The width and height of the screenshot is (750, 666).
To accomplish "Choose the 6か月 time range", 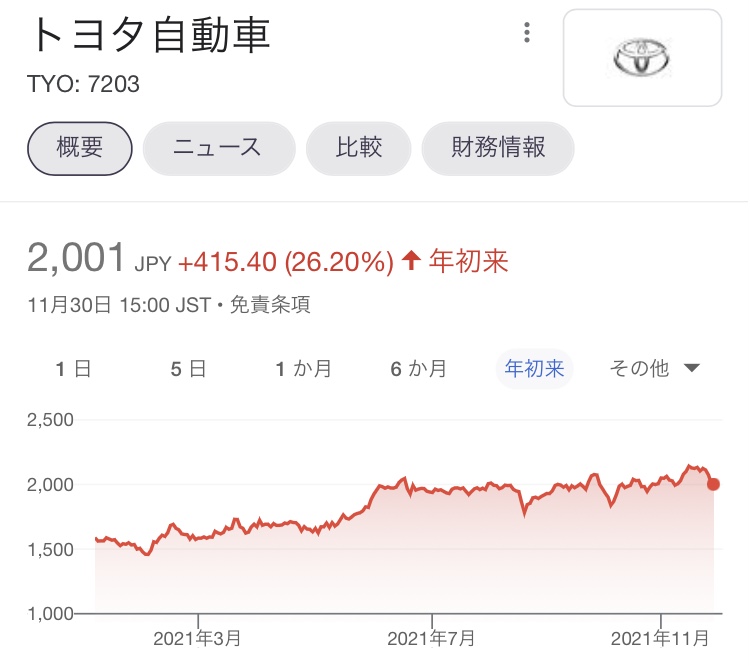I will point(419,369).
